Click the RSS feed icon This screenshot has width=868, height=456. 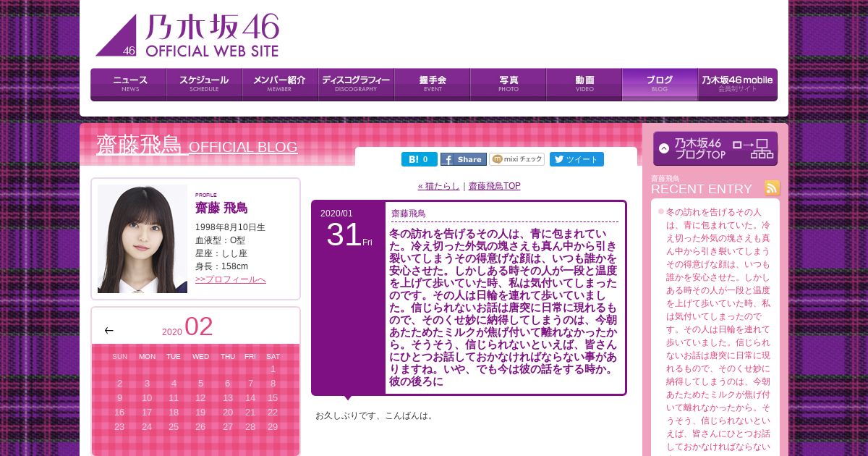pyautogui.click(x=773, y=187)
